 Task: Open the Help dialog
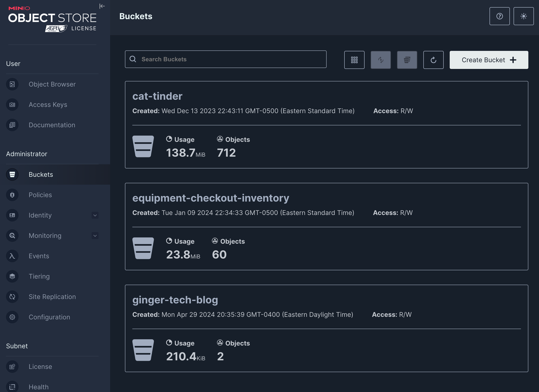(499, 16)
